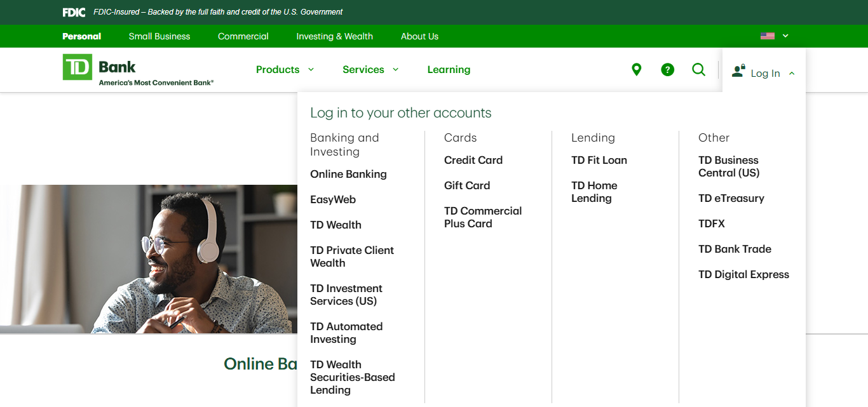868x407 pixels.
Task: Open search with the magnifier icon
Action: (698, 70)
